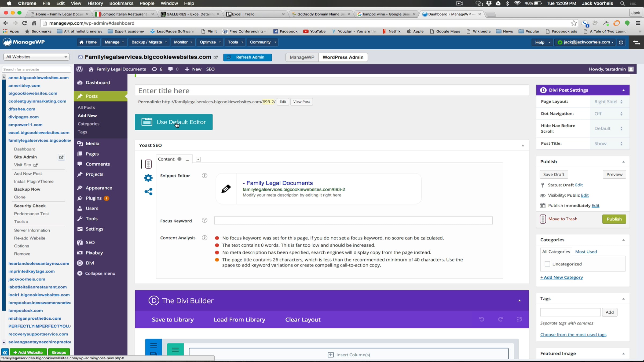The height and width of the screenshot is (362, 644).
Task: Open Pixabay in the WordPress sidebar
Action: (94, 253)
